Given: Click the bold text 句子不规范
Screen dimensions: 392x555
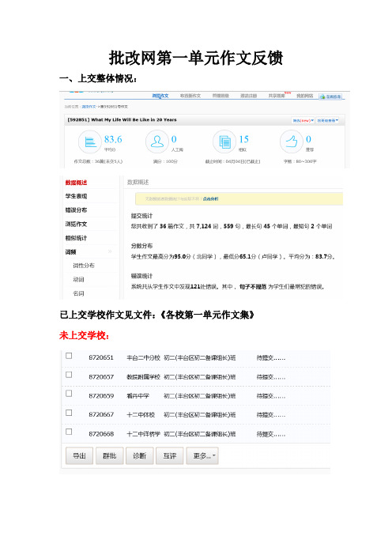Looking at the screenshot, I should [x=253, y=287].
